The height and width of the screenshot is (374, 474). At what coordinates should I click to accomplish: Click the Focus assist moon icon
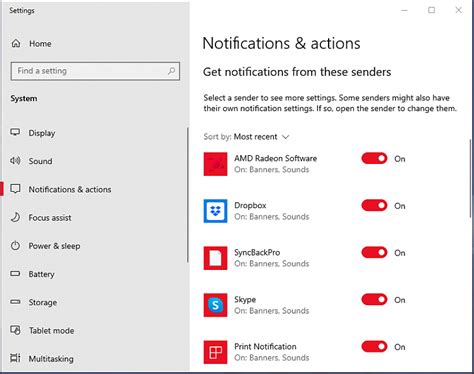[15, 217]
